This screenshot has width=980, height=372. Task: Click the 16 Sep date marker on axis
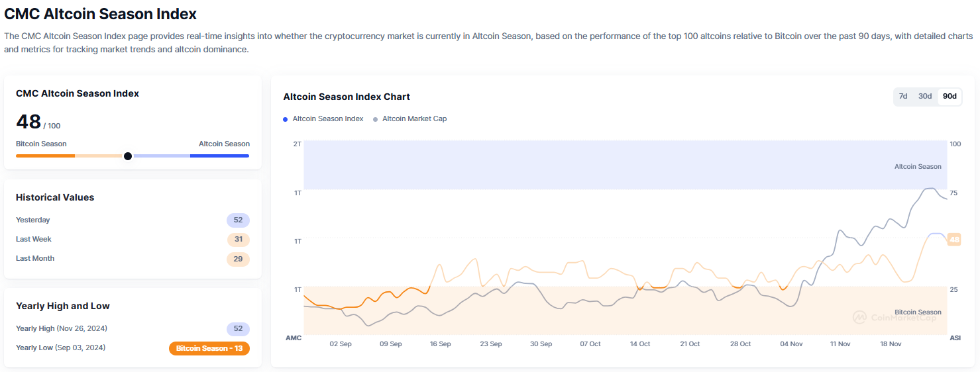coord(440,344)
